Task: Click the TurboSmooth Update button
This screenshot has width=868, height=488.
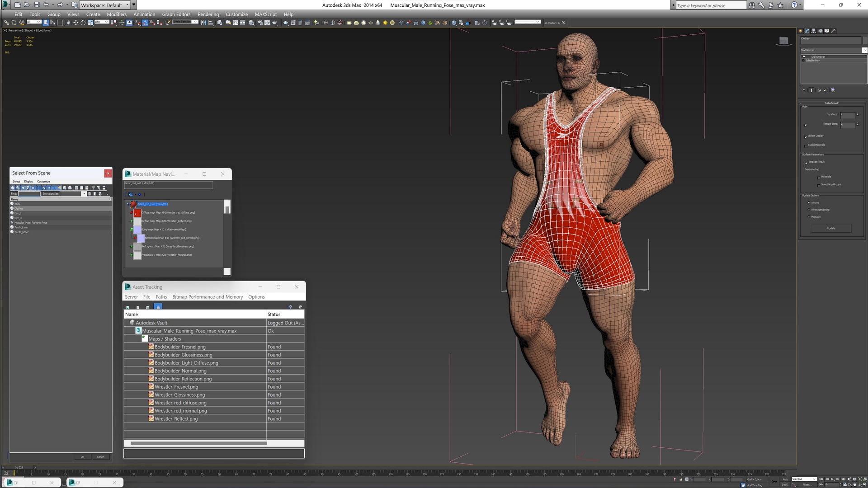Action: coord(831,228)
